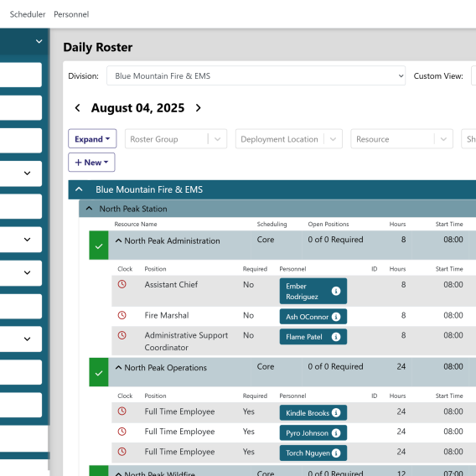Open the Scheduler menu
This screenshot has height=476, width=476.
tap(28, 14)
